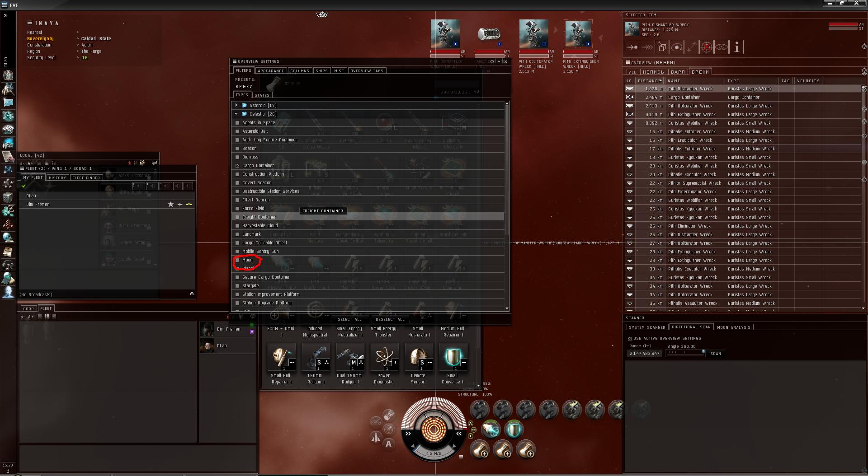This screenshot has height=476, width=868.
Task: Switch to the Appearance tab in Overview Settings
Action: (x=271, y=71)
